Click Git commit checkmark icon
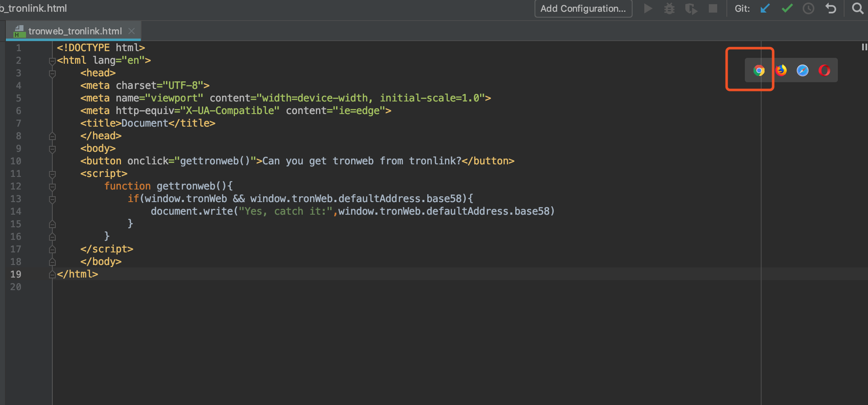Viewport: 868px width, 405px height. click(x=787, y=8)
